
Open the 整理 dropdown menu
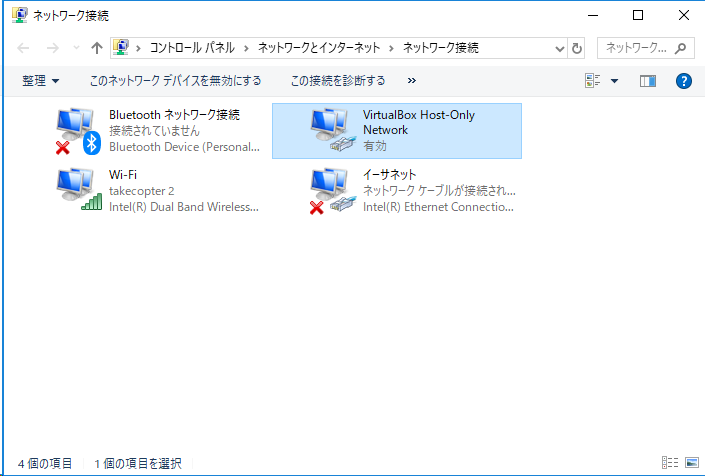[41, 81]
